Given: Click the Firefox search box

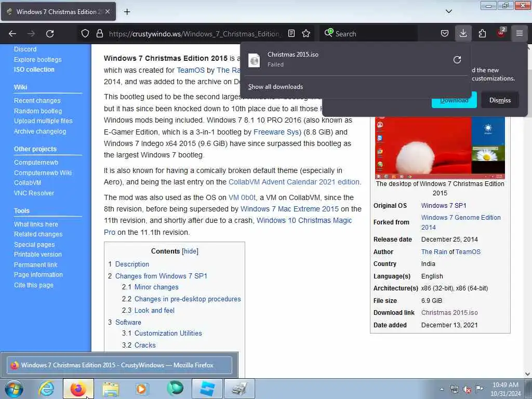Looking at the screenshot, I should (368, 34).
